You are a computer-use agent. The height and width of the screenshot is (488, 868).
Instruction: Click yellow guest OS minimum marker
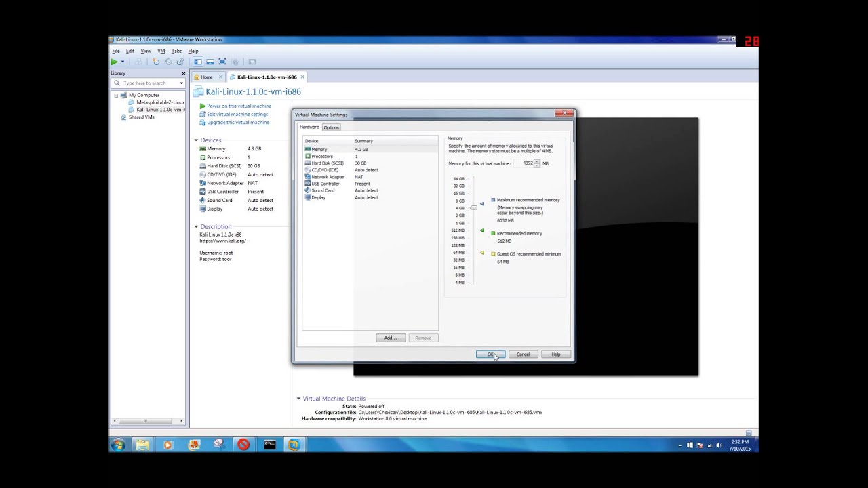coord(482,253)
